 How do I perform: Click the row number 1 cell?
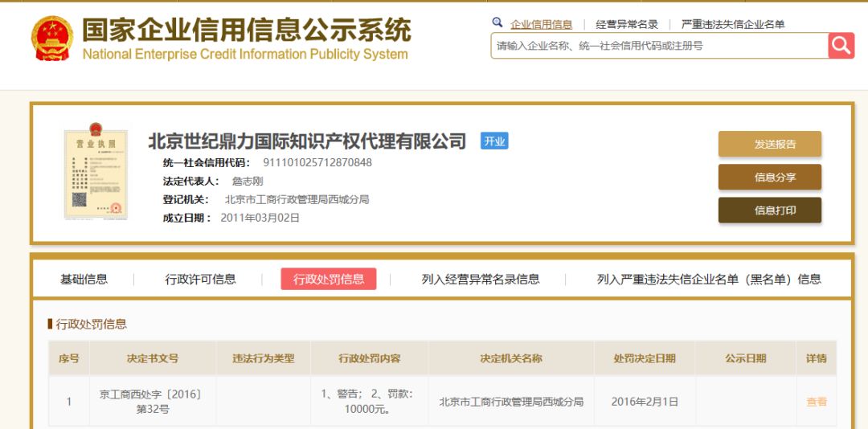pos(69,402)
